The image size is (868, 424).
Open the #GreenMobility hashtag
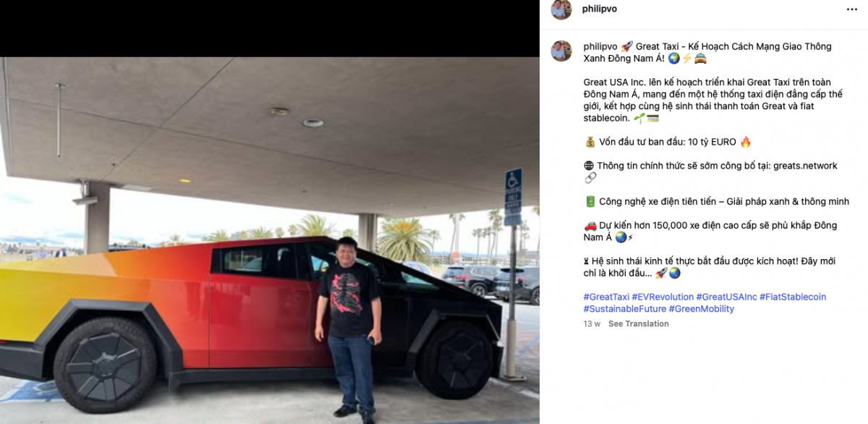pyautogui.click(x=701, y=309)
